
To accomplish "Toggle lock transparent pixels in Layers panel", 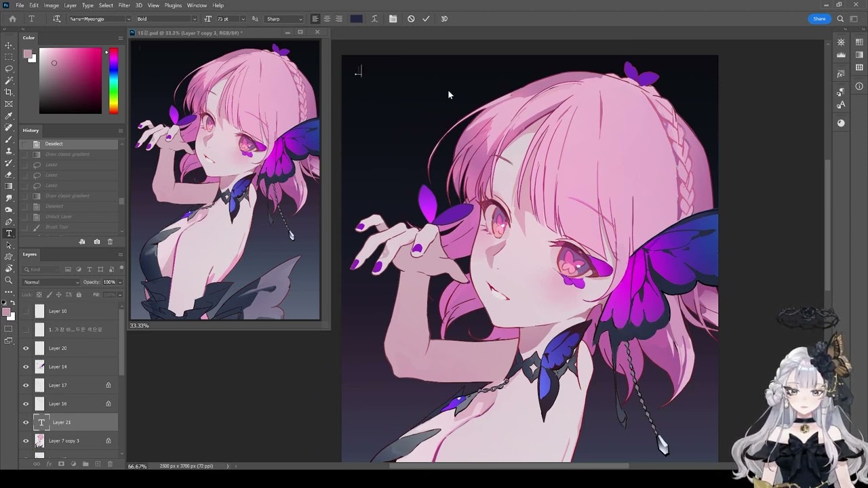I will [39, 295].
